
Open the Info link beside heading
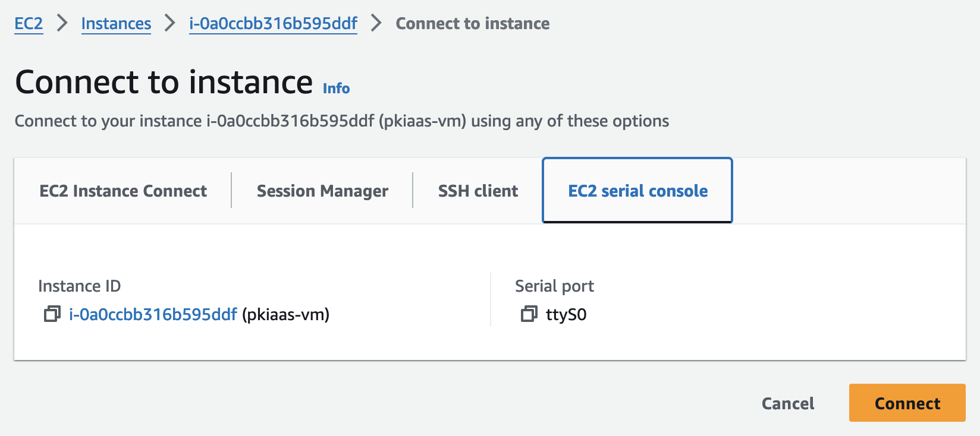pos(336,89)
